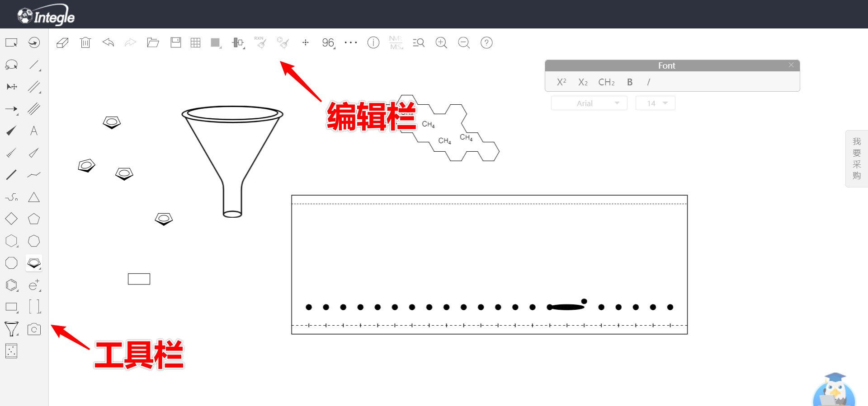This screenshot has height=406, width=868.
Task: Choose the reaction arrow tool
Action: tap(11, 109)
